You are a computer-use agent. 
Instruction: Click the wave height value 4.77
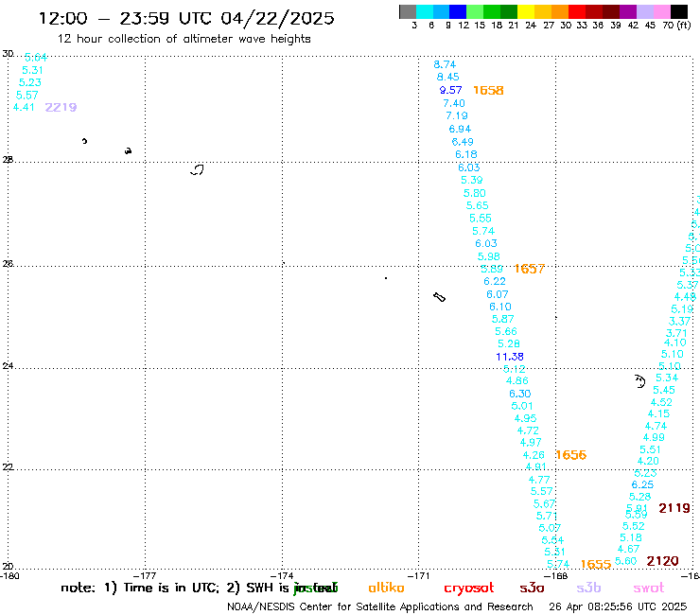pyautogui.click(x=539, y=480)
